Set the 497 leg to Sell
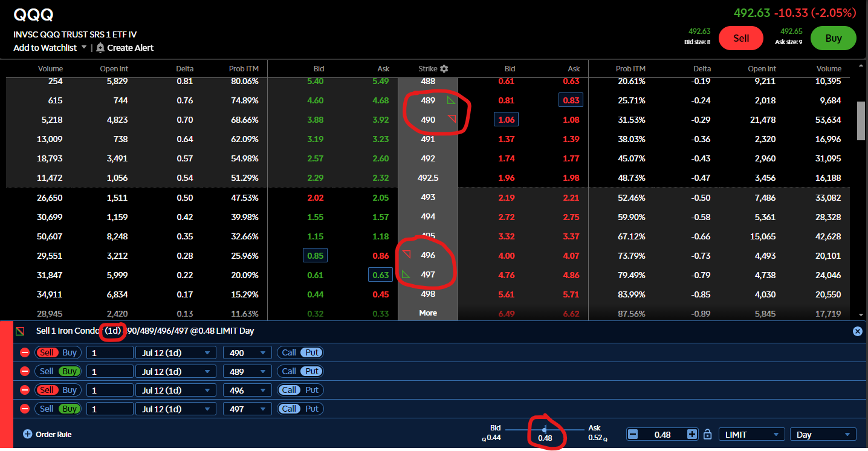This screenshot has width=868, height=451. click(x=47, y=409)
